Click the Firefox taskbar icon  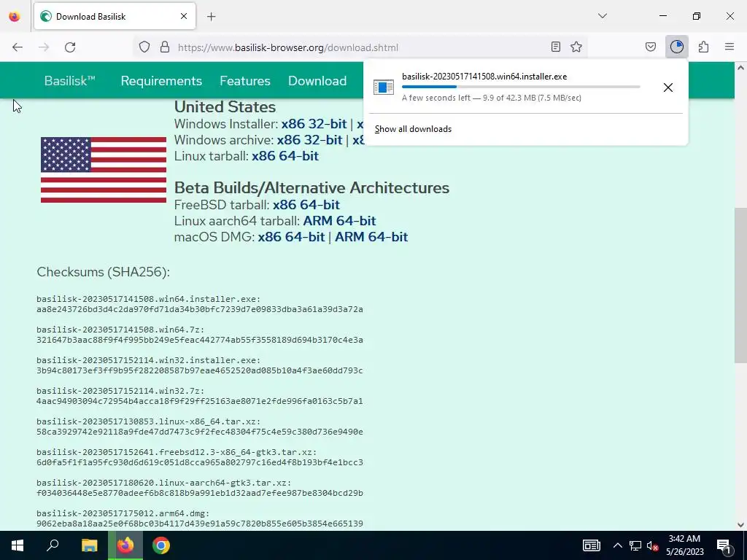(x=125, y=545)
